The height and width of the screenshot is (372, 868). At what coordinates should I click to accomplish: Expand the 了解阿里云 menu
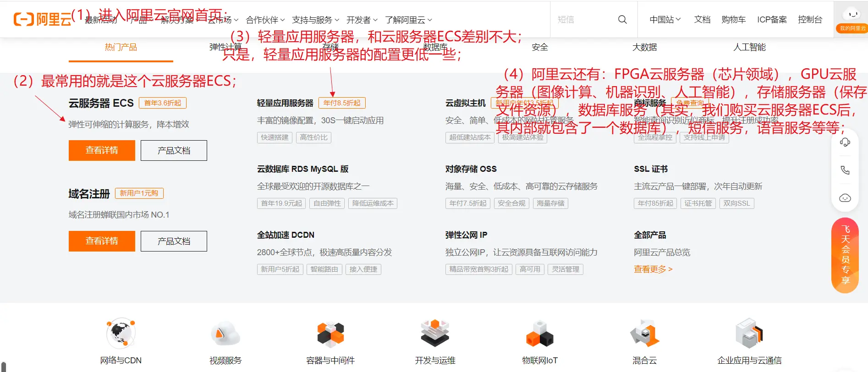tap(408, 20)
